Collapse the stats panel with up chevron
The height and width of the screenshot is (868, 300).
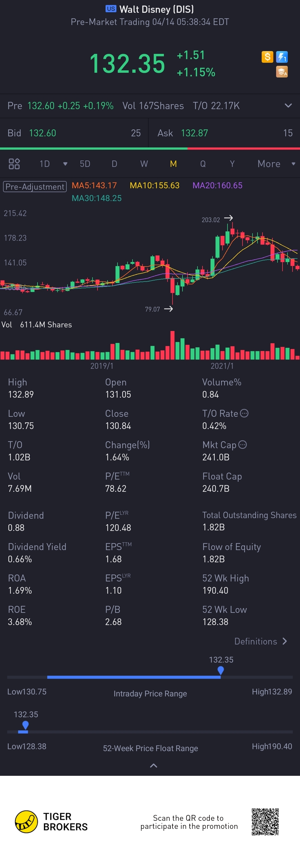tap(153, 766)
